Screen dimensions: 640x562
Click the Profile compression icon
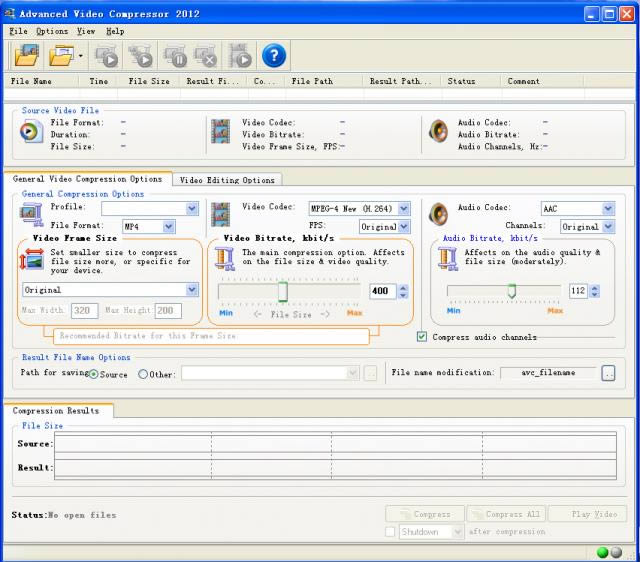[x=31, y=215]
